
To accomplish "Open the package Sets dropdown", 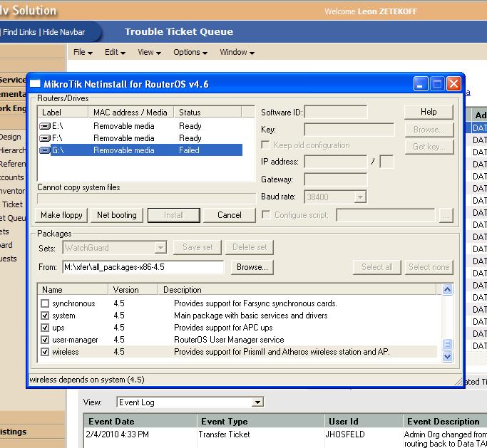I will click(x=160, y=248).
